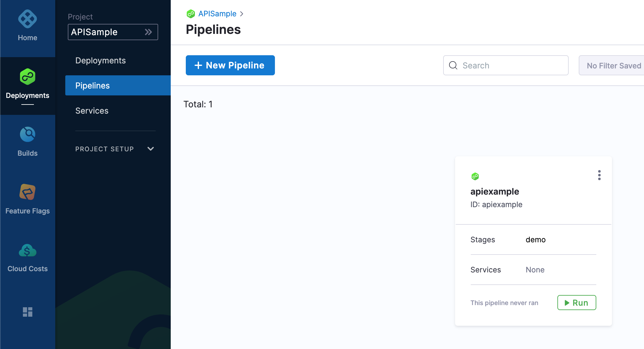Image resolution: width=644 pixels, height=349 pixels.
Task: Select Pipelines in the side menu
Action: point(118,85)
